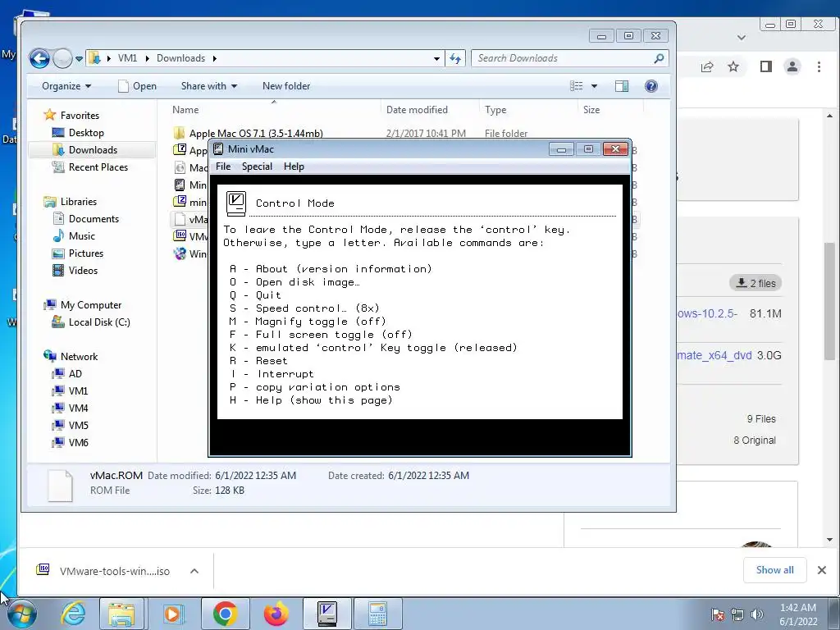
Task: Click the Mini vMac title bar icon
Action: click(218, 149)
